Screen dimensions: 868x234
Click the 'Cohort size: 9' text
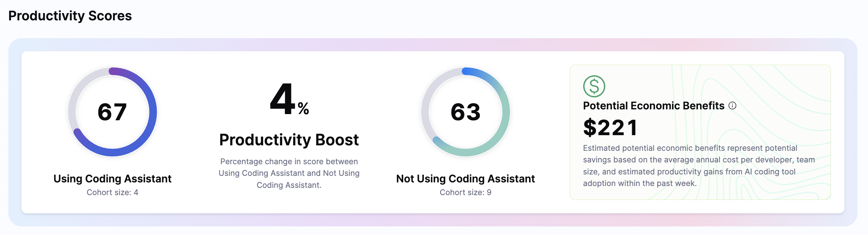(x=466, y=193)
